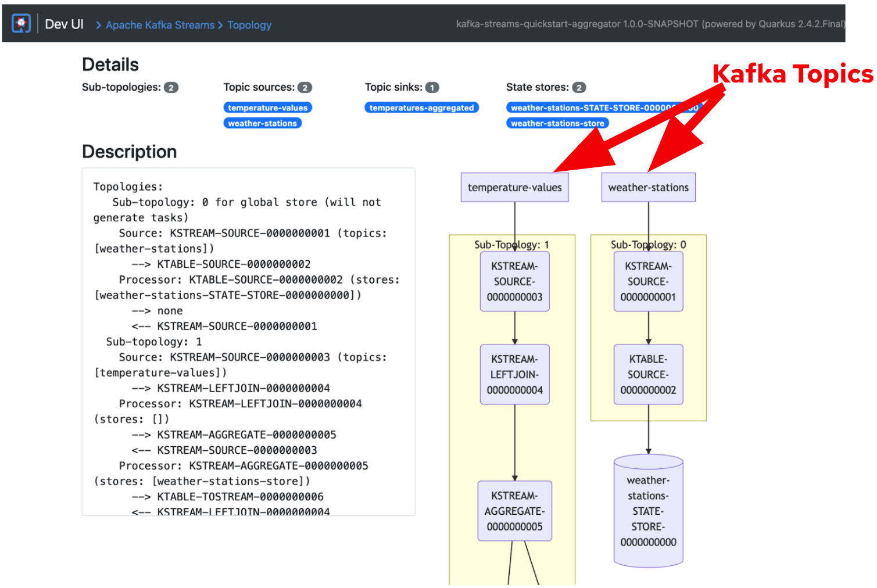Click the 'Sub-topology: 1' line in description
877x588 pixels.
(154, 342)
